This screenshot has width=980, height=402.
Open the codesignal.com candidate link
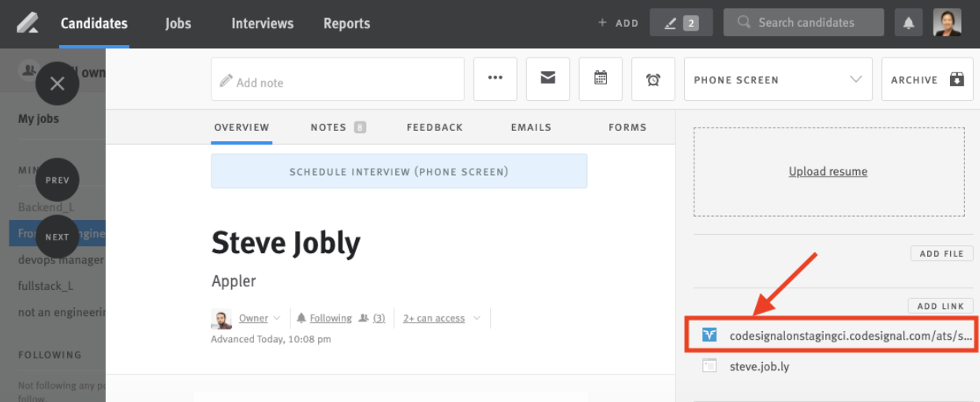click(851, 335)
